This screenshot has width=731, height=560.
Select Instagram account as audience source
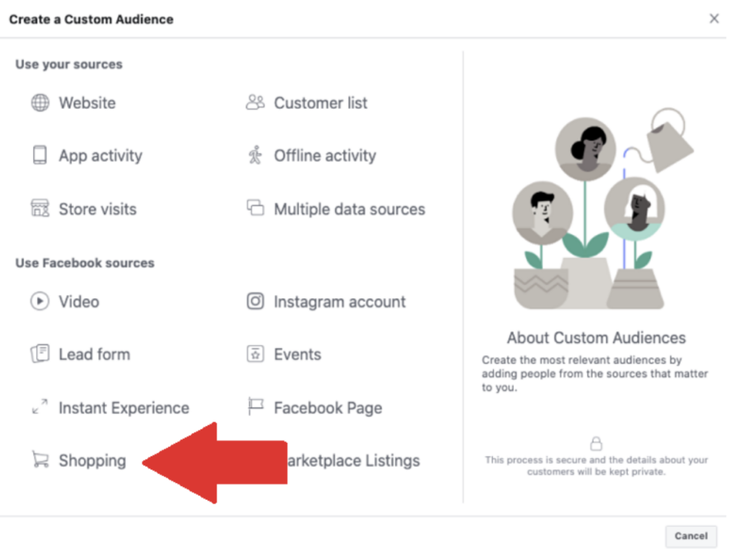(339, 301)
